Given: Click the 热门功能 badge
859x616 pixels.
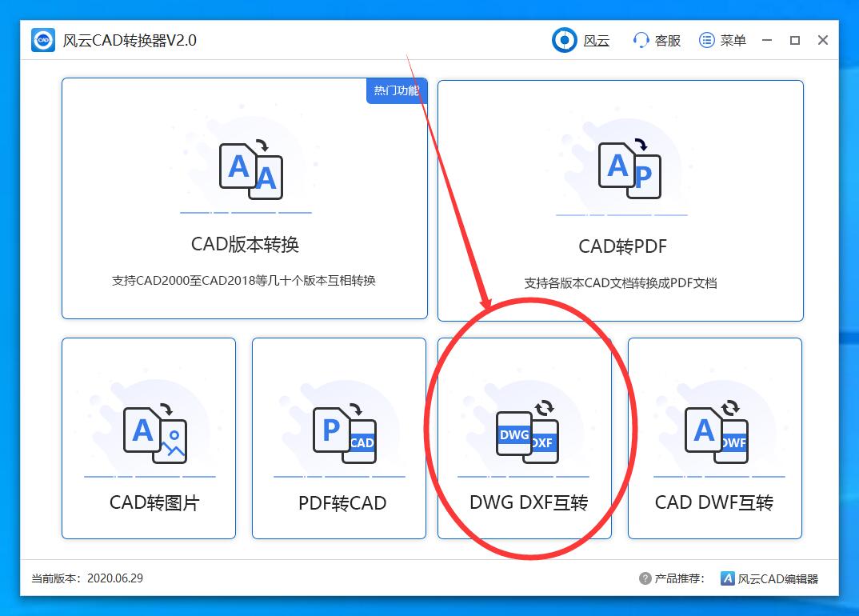Looking at the screenshot, I should pos(397,90).
